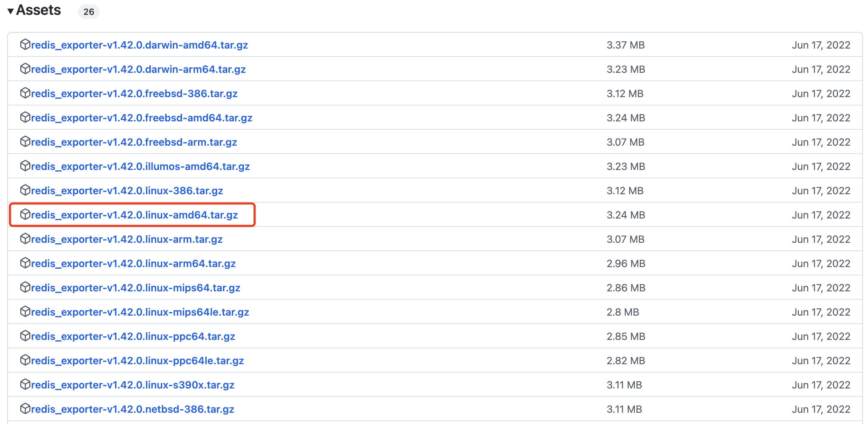Click Jun 17, 2022 date on darwin-amd64 row
Viewport: 868px width, 424px height.
pyautogui.click(x=821, y=45)
